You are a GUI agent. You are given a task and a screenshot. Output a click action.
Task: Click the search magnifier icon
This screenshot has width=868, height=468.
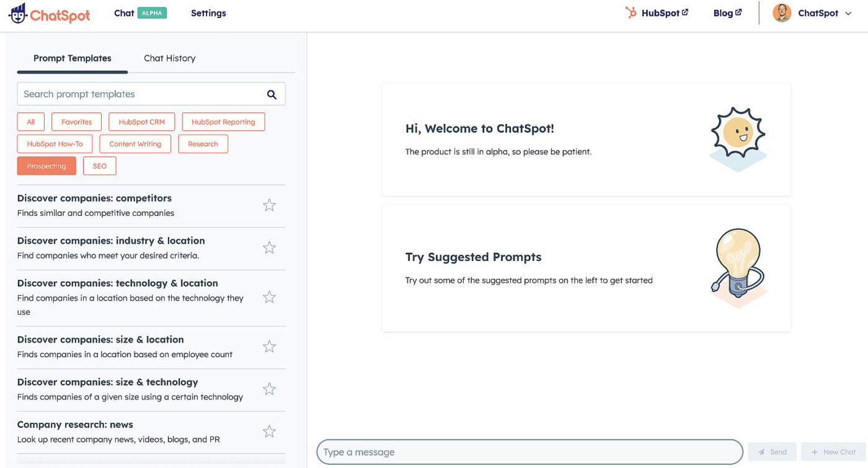point(272,94)
